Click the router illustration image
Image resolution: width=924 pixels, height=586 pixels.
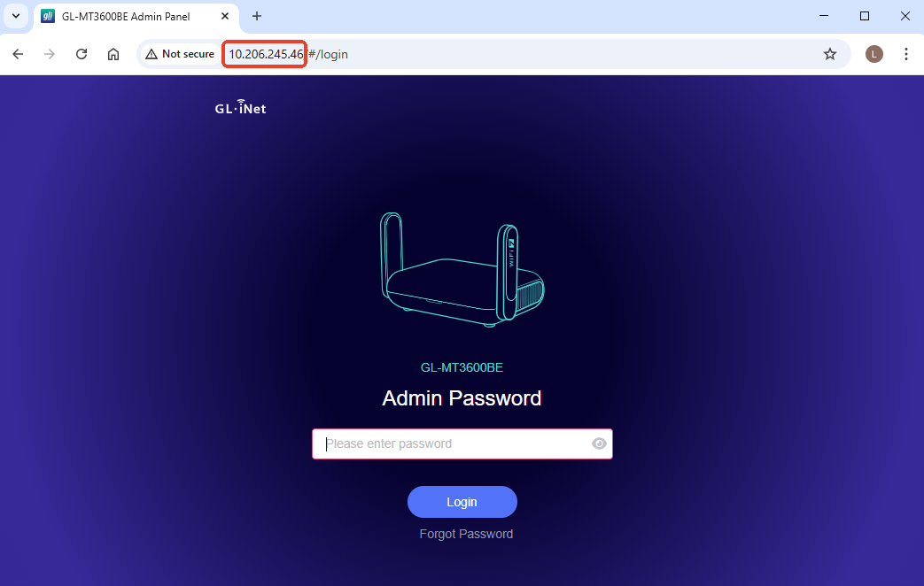tap(462, 268)
